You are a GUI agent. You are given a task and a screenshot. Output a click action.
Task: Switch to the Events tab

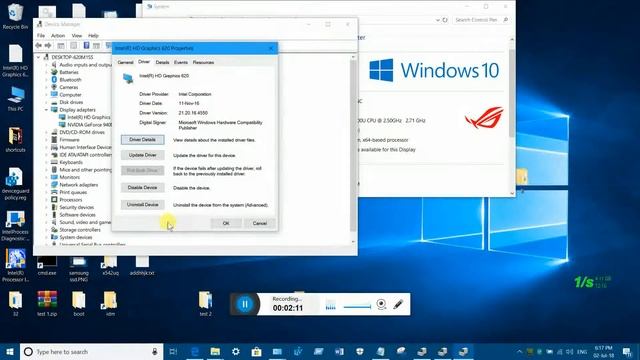click(x=180, y=62)
